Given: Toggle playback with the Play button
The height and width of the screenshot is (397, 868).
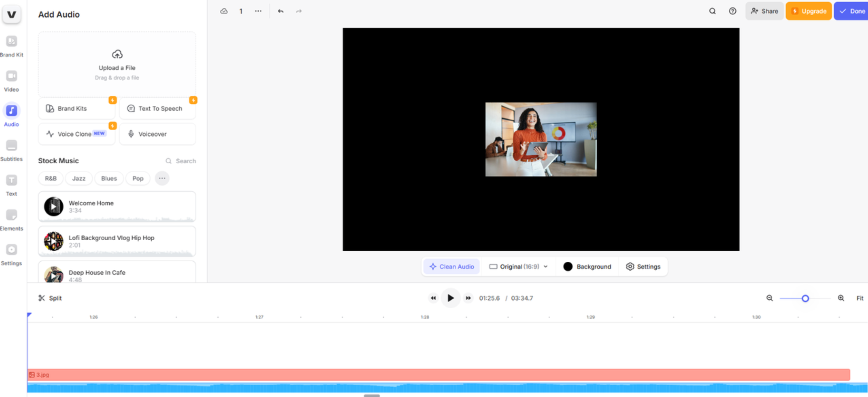Looking at the screenshot, I should [x=450, y=298].
